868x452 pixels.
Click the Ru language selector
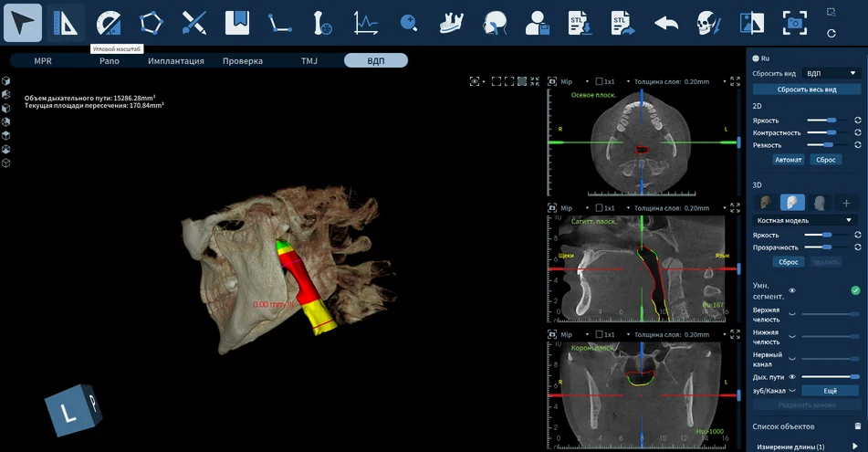point(761,58)
